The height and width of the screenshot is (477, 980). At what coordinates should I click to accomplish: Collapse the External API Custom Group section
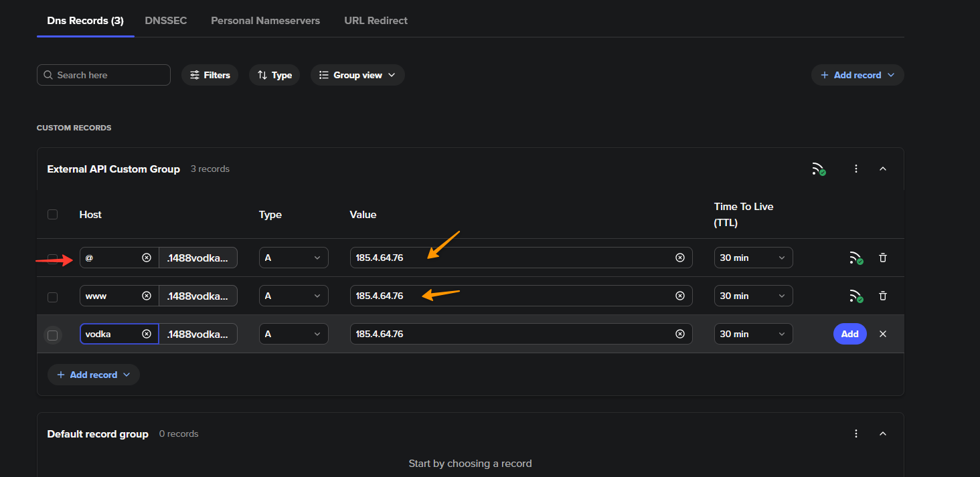[883, 169]
